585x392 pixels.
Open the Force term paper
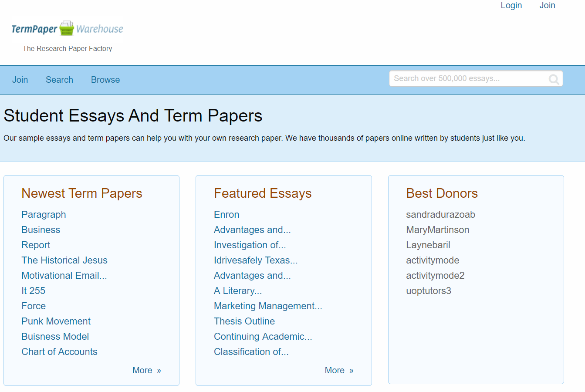click(x=34, y=306)
